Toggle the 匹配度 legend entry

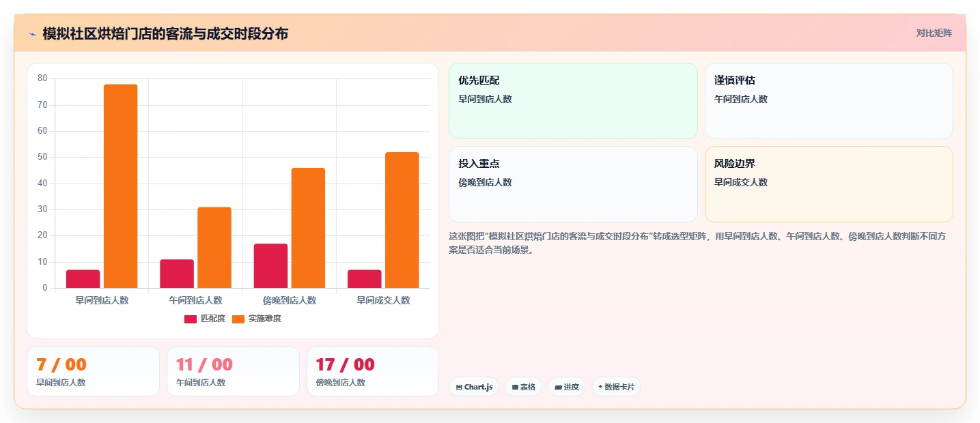click(x=205, y=319)
